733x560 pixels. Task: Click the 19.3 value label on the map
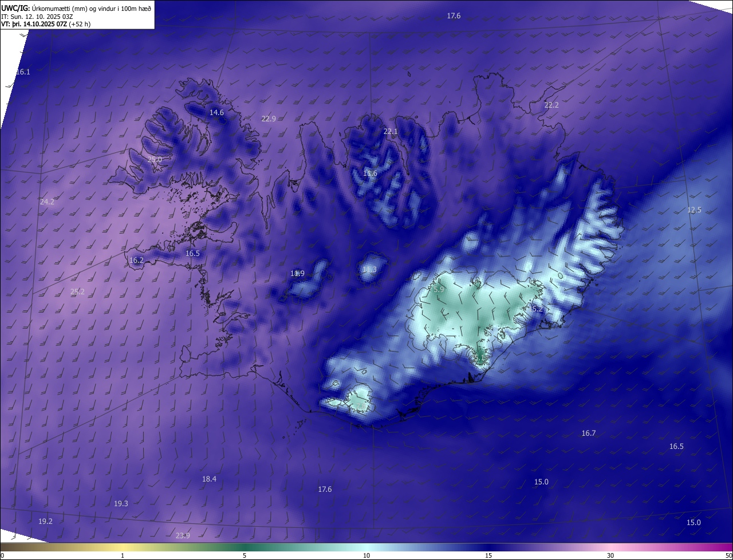pos(121,504)
